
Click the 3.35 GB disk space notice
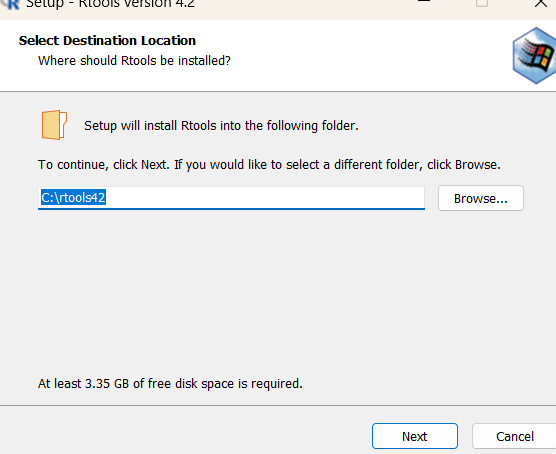[x=170, y=383]
